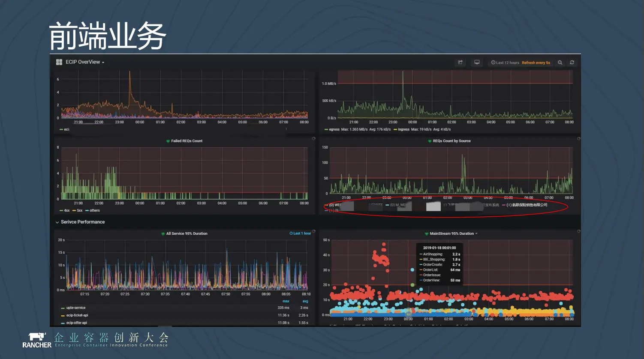Click the zoom out magnifier icon
The width and height of the screenshot is (644, 359).
point(560,63)
